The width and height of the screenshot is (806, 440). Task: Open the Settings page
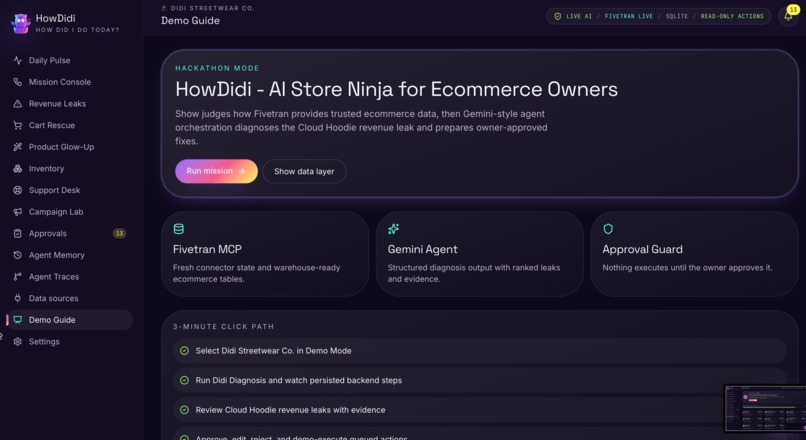click(x=69, y=341)
